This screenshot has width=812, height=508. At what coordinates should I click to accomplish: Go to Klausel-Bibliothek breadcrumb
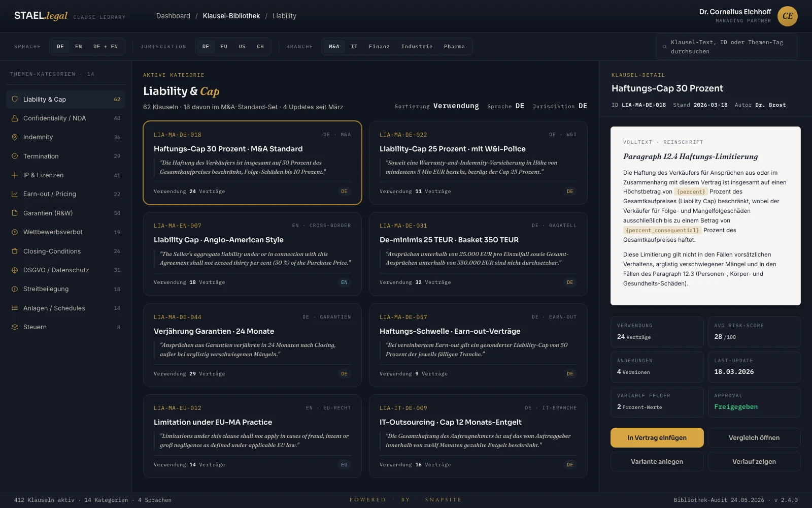(231, 16)
